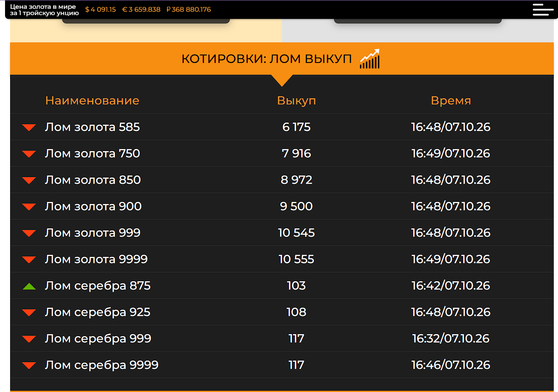Click the buyout price 108
The image size is (558, 392).
[297, 312]
